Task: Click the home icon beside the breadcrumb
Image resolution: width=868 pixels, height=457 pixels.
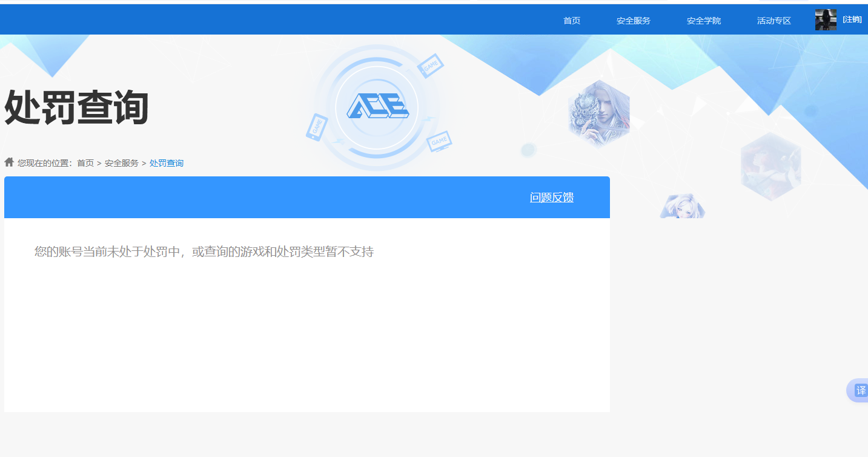Action: tap(9, 161)
